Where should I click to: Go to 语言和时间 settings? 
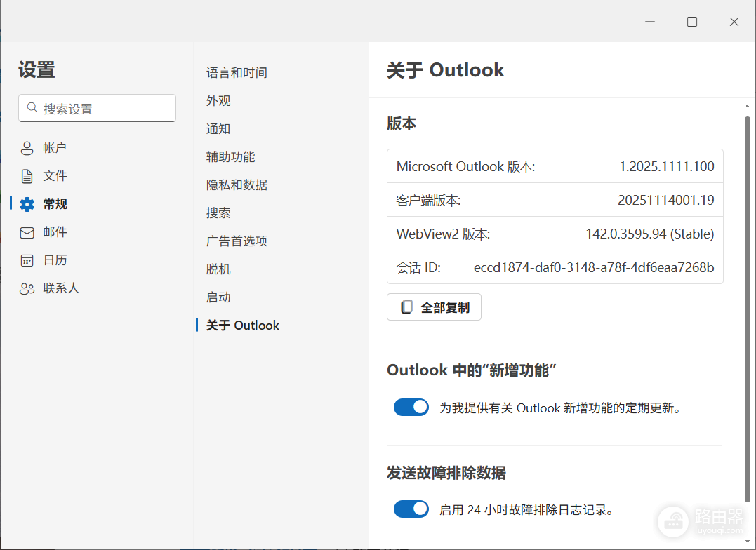237,73
